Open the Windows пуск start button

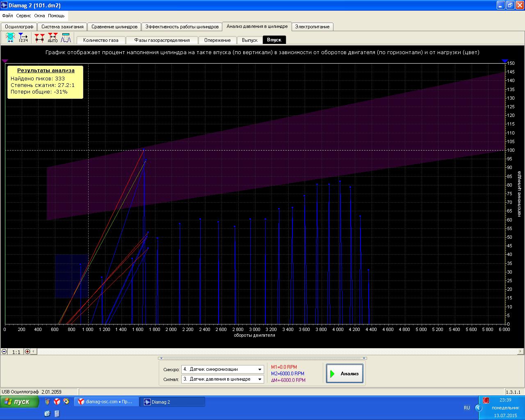point(20,402)
